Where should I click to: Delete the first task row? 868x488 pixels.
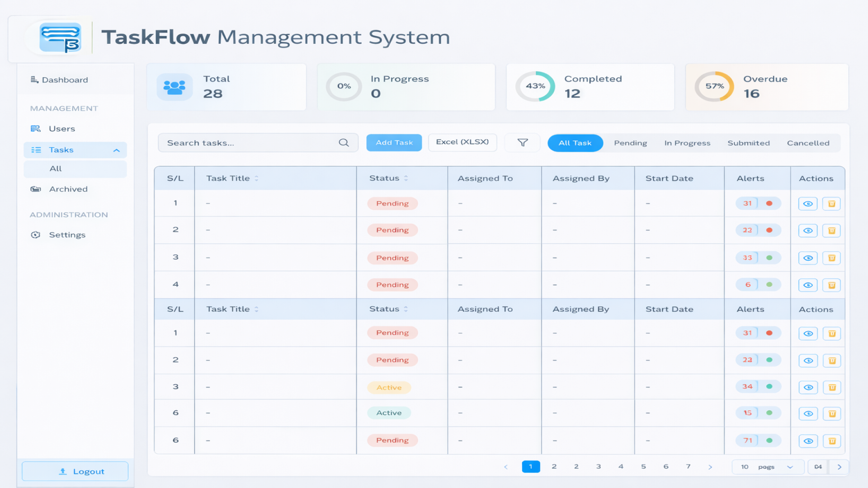tap(831, 204)
